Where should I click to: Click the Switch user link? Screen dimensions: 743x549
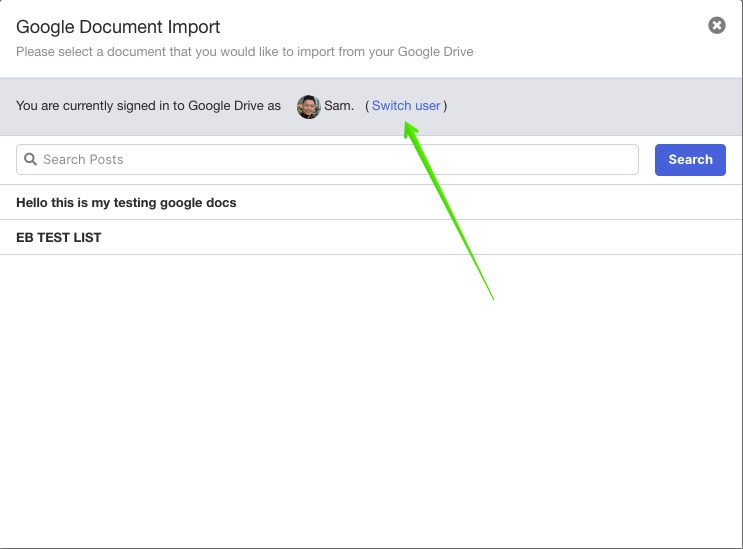pos(406,106)
